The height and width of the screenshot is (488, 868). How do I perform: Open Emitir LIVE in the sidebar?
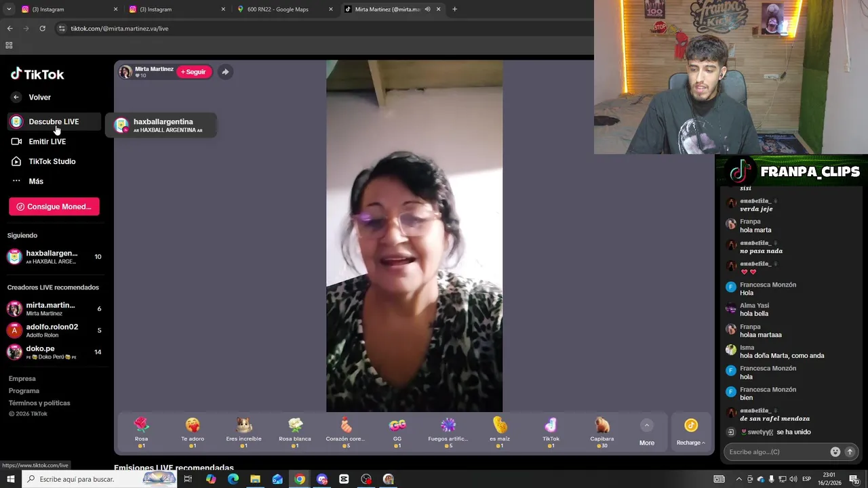[47, 142]
